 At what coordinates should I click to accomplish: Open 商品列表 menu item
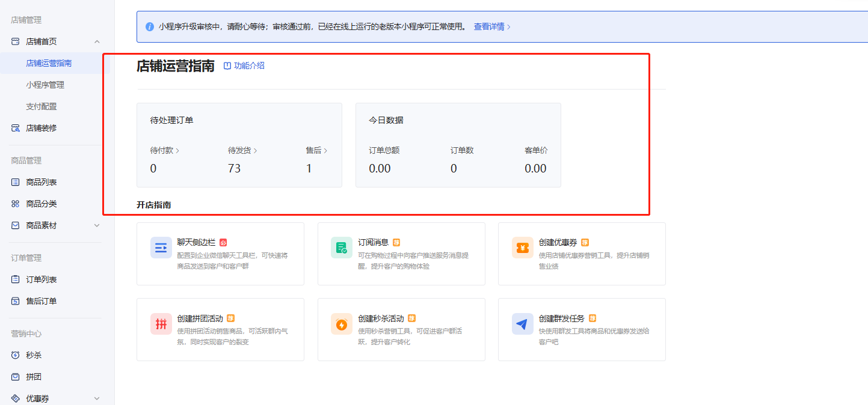(x=42, y=182)
